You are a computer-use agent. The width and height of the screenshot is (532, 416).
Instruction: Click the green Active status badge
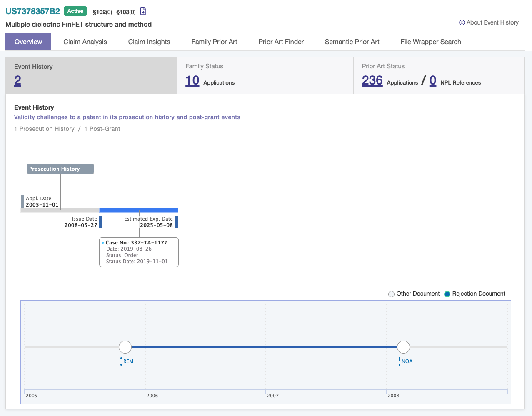point(75,11)
